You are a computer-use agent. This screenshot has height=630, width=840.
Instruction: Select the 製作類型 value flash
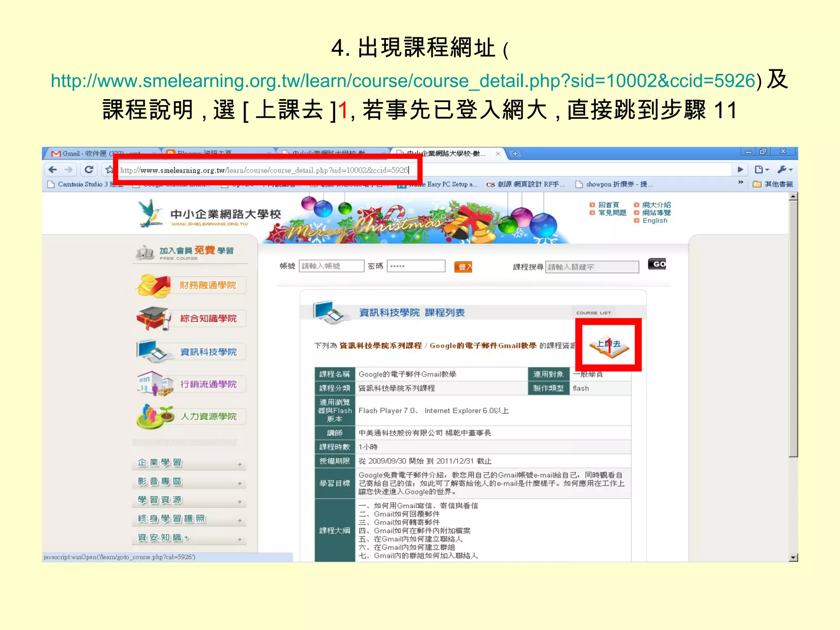point(581,388)
